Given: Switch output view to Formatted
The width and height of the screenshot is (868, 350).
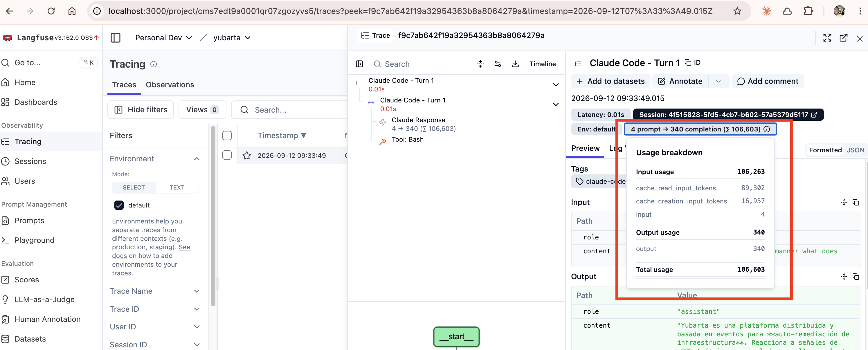Looking at the screenshot, I should 825,150.
